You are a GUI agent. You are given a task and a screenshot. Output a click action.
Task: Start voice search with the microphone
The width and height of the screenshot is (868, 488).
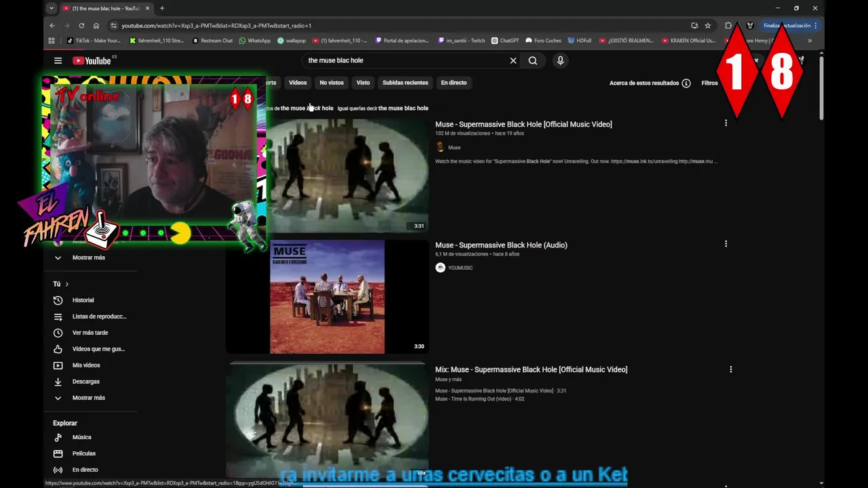(x=560, y=60)
